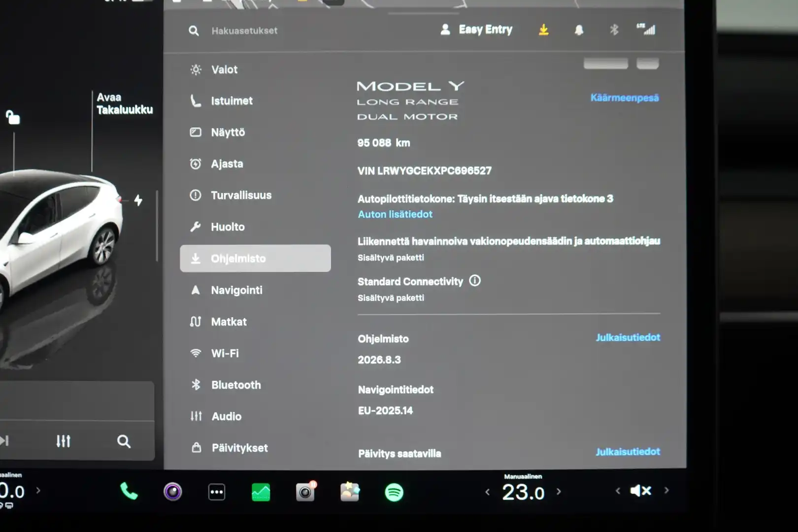
Task: Show Standard Connectivity info icon
Action: pos(475,281)
